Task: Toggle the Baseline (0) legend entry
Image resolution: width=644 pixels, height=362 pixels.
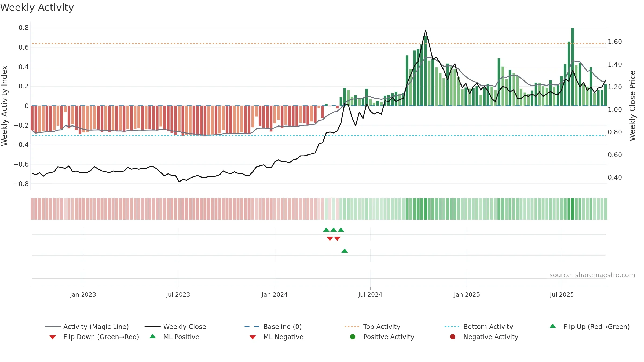Action: (273, 327)
